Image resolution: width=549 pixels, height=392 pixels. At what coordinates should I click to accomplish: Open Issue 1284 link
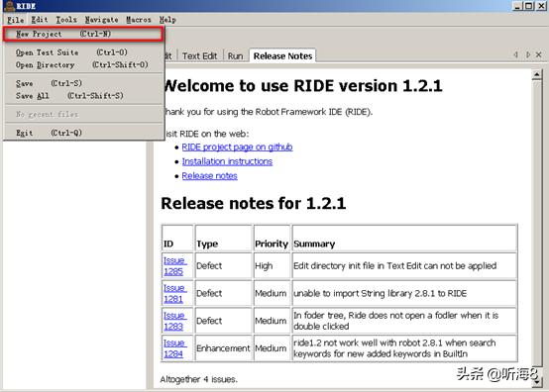pyautogui.click(x=174, y=348)
